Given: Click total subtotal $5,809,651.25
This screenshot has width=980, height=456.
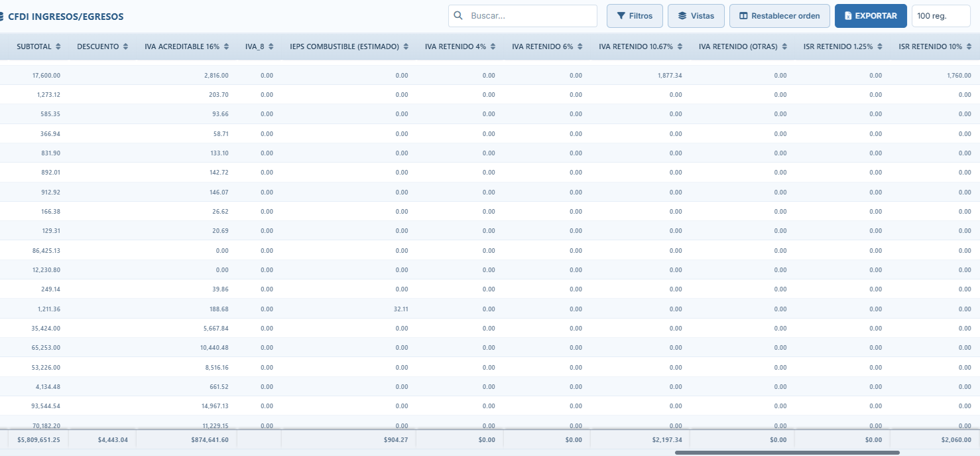Looking at the screenshot, I should click(38, 440).
